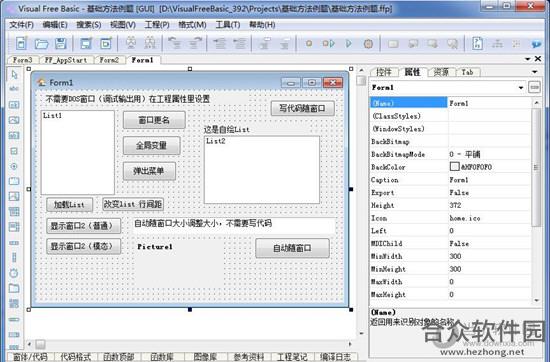
Task: Switch to the 函数库 bottom tab
Action: click(x=162, y=357)
